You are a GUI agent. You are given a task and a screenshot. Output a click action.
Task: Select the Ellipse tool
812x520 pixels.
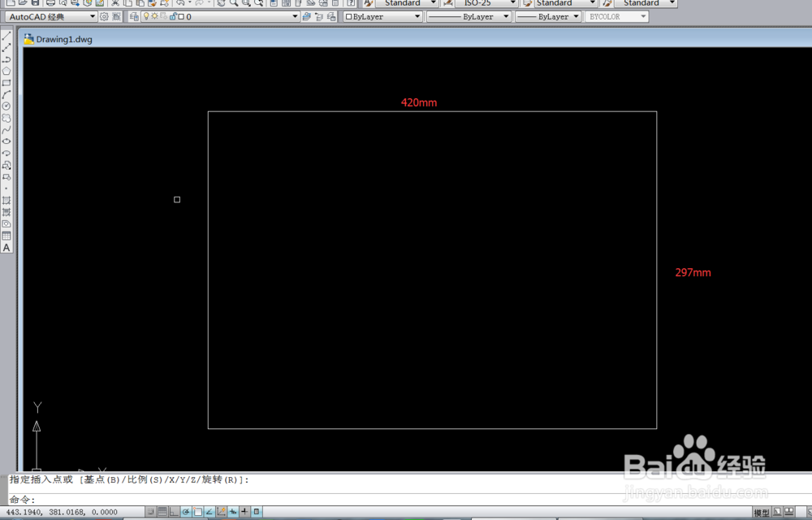pos(6,141)
